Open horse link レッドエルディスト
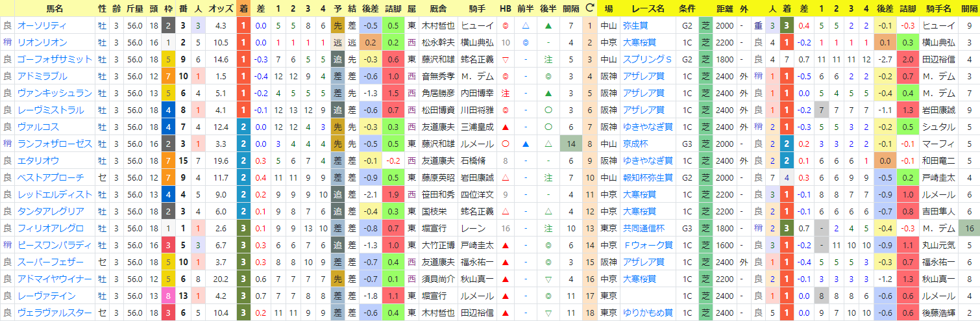Image resolution: width=980 pixels, height=321 pixels. click(55, 194)
